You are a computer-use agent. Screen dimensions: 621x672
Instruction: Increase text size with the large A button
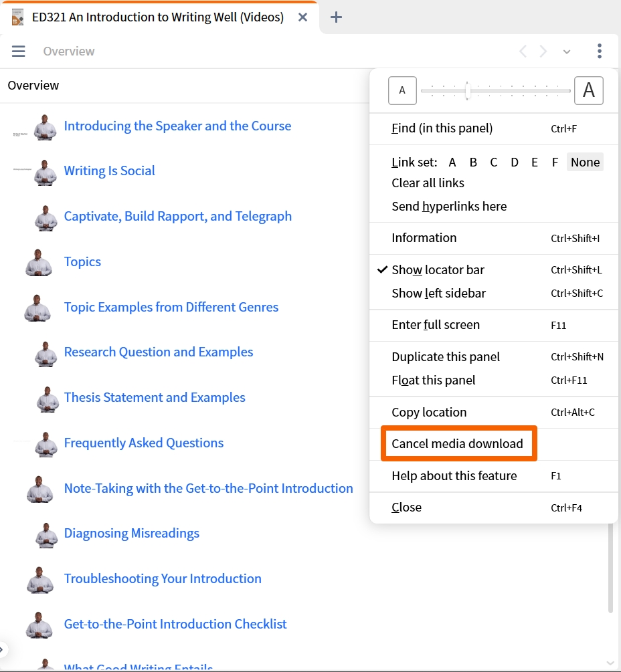(589, 90)
